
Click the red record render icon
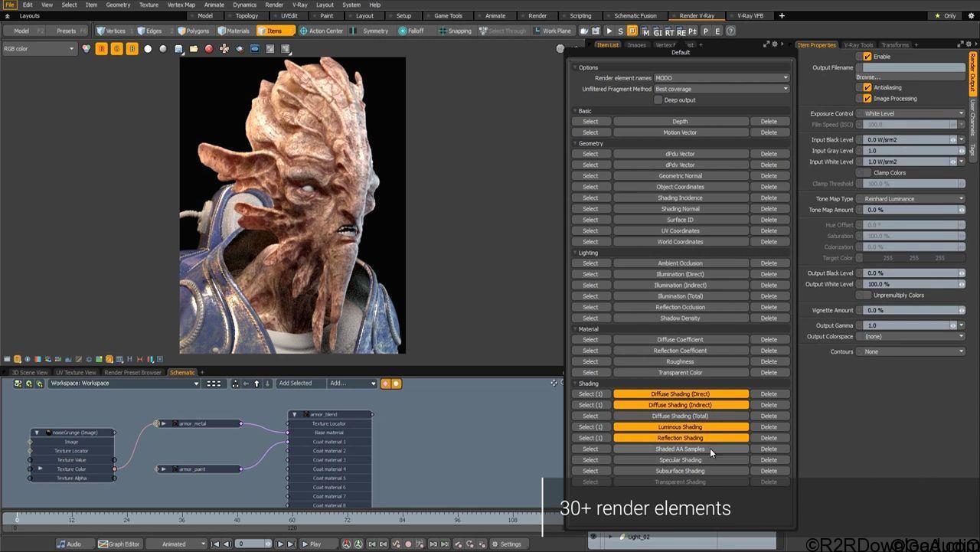pos(208,48)
